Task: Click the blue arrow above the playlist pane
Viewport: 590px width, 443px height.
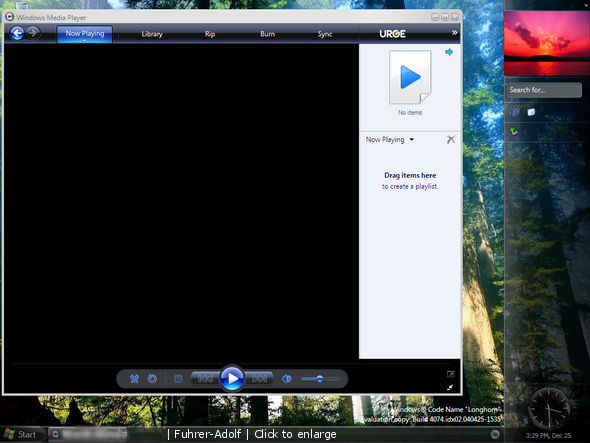Action: point(449,52)
